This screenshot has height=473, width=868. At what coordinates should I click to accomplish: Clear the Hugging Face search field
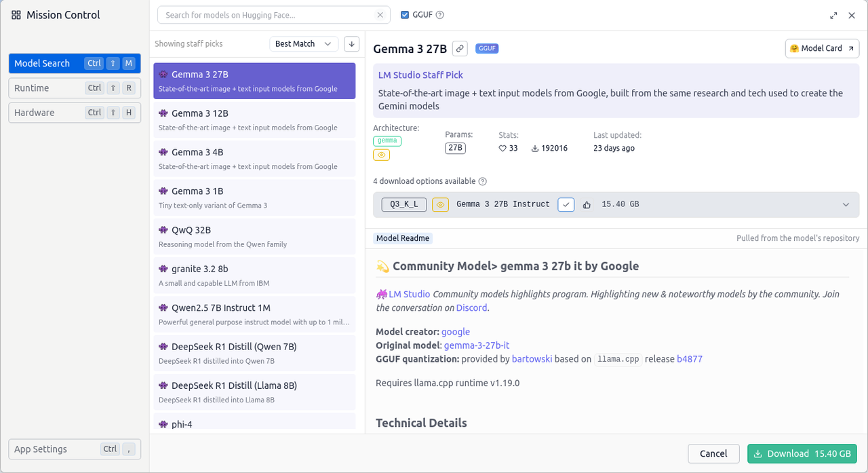click(381, 15)
